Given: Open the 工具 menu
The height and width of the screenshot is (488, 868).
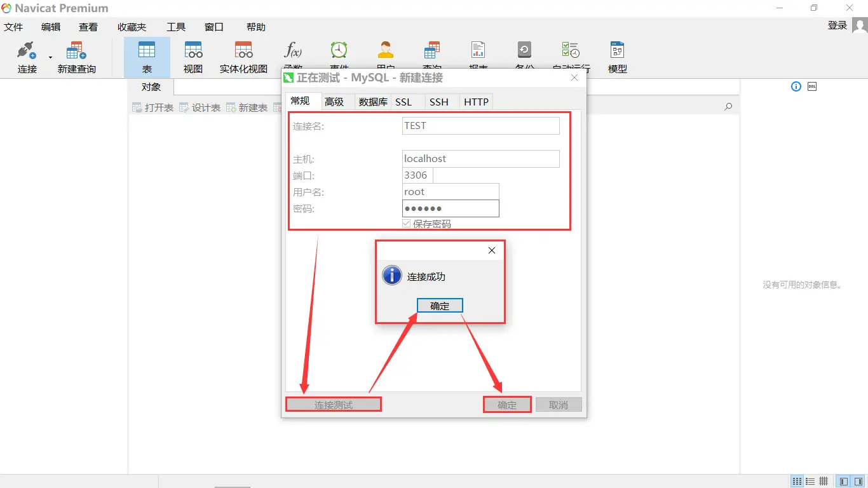Looking at the screenshot, I should (176, 27).
